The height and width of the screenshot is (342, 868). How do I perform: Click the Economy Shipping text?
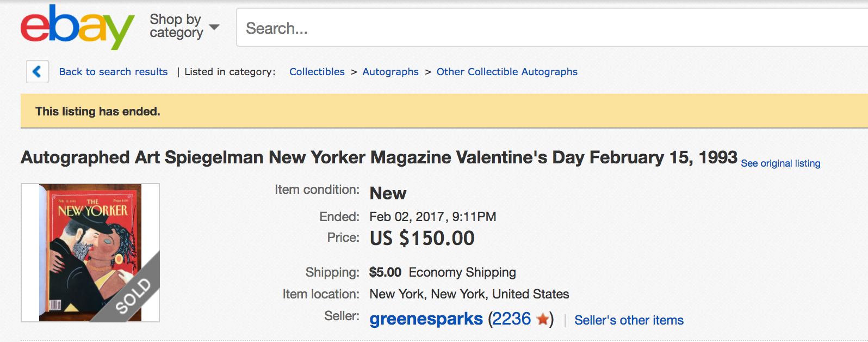click(x=462, y=272)
